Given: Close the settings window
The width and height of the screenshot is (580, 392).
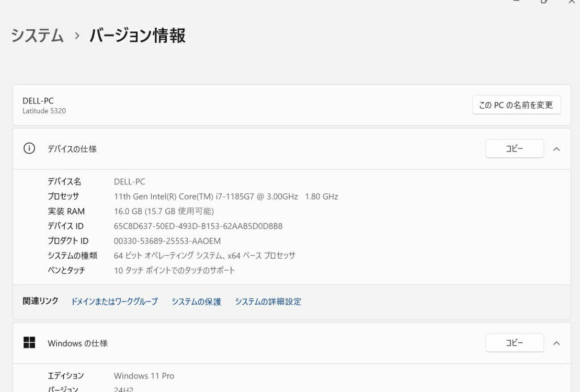Looking at the screenshot, I should [571, 2].
